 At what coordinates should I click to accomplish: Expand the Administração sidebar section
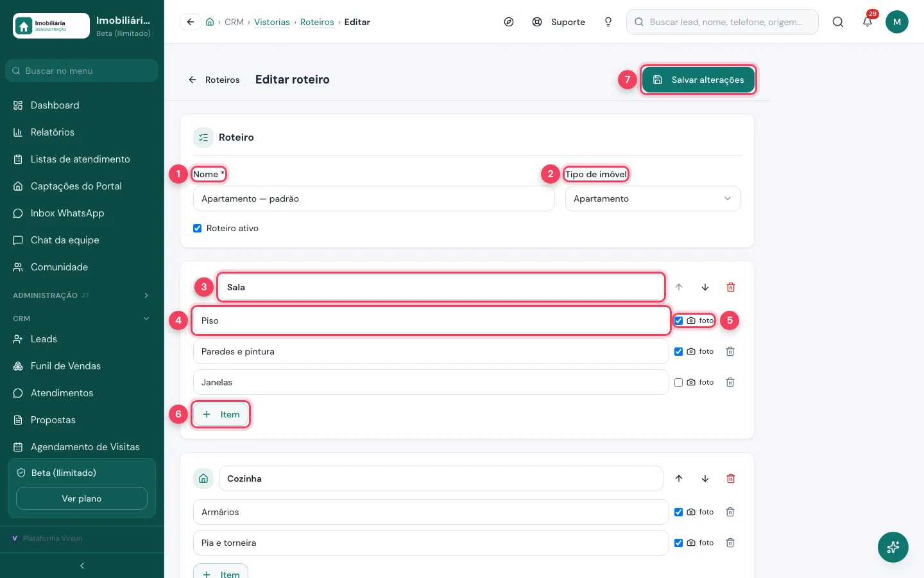(x=81, y=295)
